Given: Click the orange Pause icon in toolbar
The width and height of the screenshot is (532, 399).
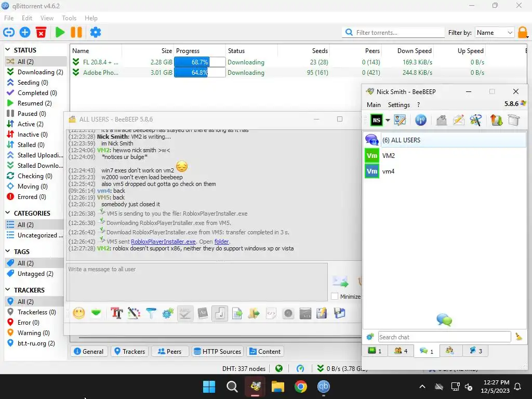Looking at the screenshot, I should (76, 33).
